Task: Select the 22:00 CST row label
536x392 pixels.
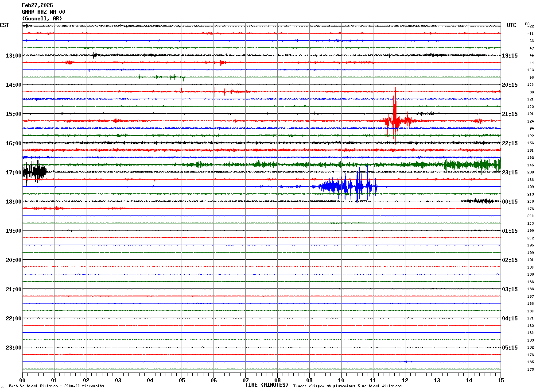Action: point(13,319)
